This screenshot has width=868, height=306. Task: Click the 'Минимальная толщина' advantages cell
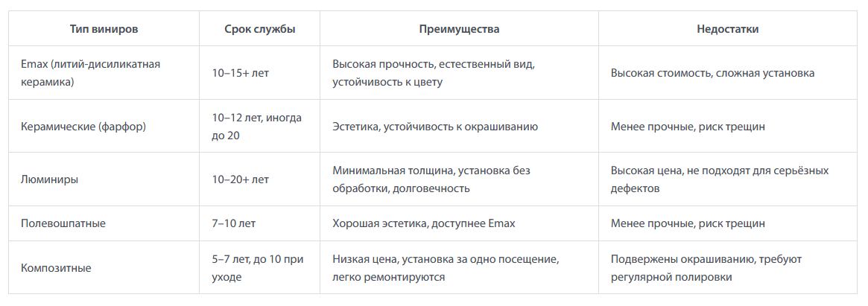pyautogui.click(x=459, y=179)
